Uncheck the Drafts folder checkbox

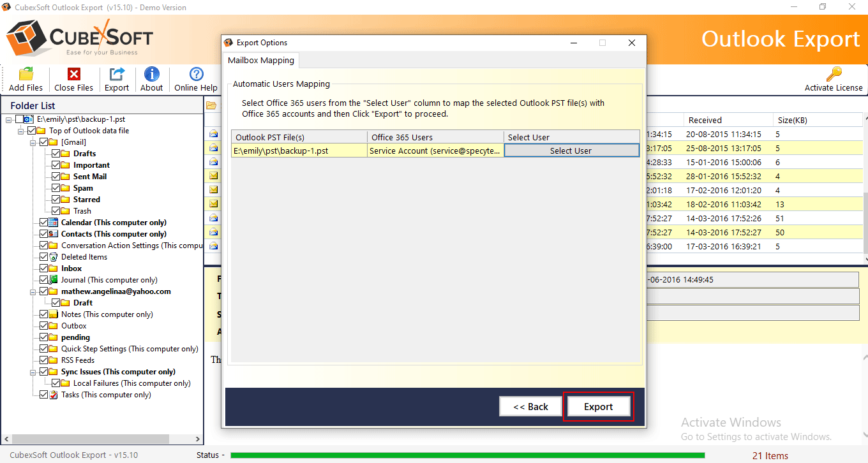[x=56, y=154]
